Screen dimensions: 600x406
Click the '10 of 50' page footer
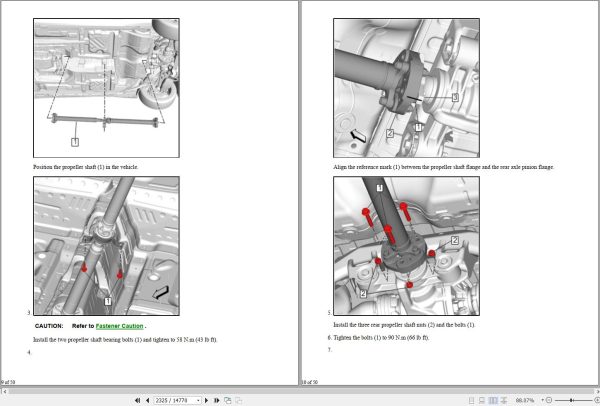click(310, 382)
